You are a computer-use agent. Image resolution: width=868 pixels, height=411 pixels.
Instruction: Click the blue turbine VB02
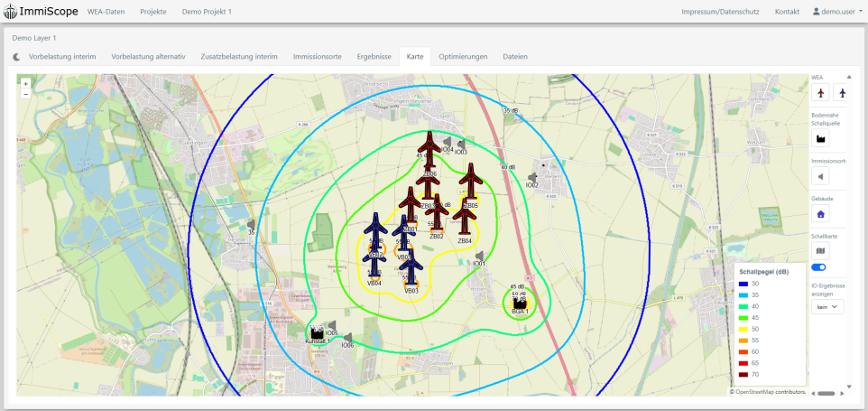(x=376, y=231)
